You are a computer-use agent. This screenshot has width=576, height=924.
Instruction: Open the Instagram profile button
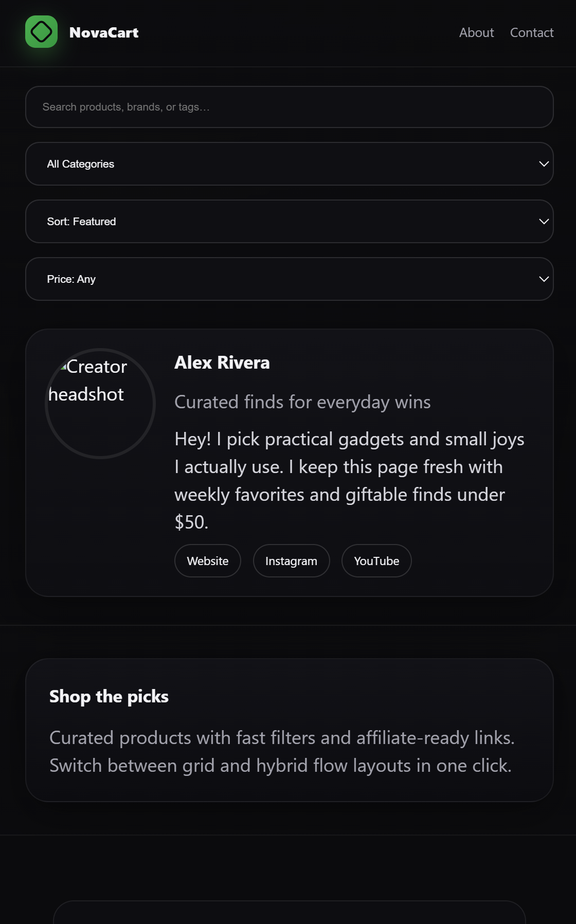coord(291,561)
